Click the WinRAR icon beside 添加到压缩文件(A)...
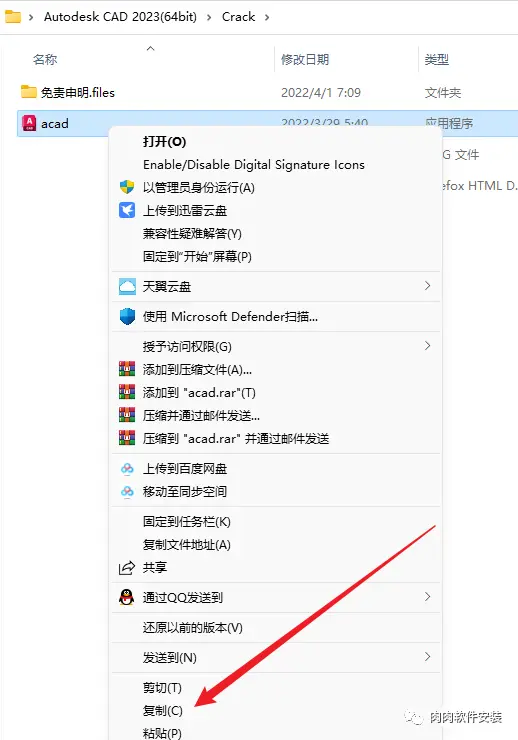This screenshot has width=518, height=740. [127, 369]
